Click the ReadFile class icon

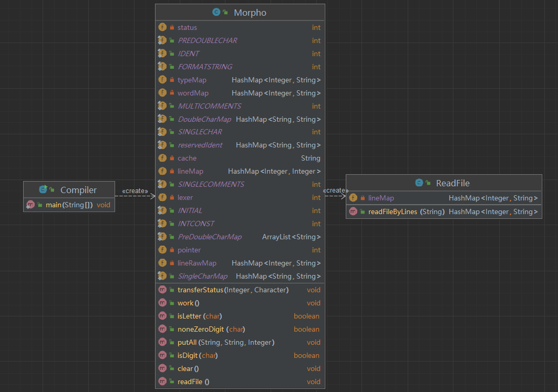point(419,183)
